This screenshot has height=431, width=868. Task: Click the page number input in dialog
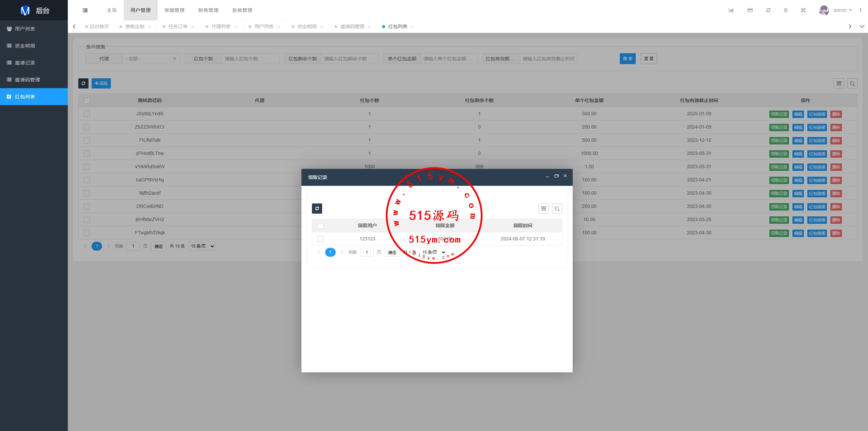367,252
